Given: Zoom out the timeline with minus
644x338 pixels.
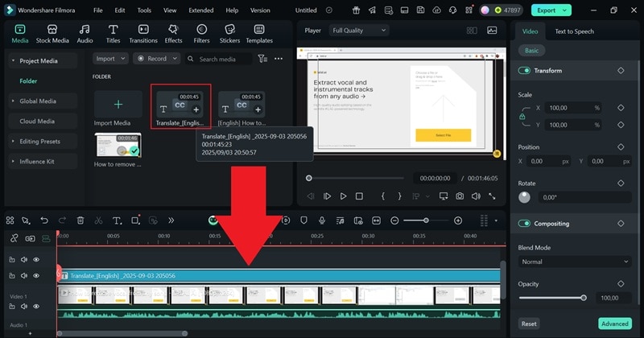Looking at the screenshot, I should click(394, 221).
